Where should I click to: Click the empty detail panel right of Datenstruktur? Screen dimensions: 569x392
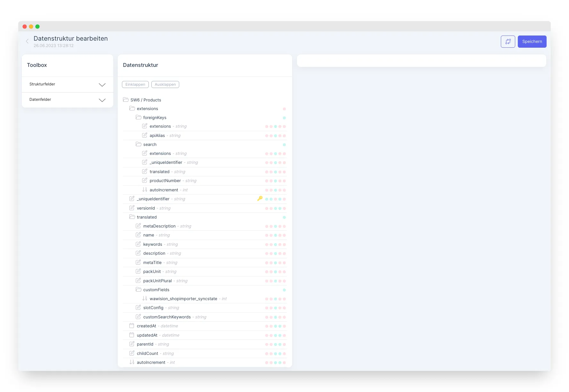pos(421,60)
